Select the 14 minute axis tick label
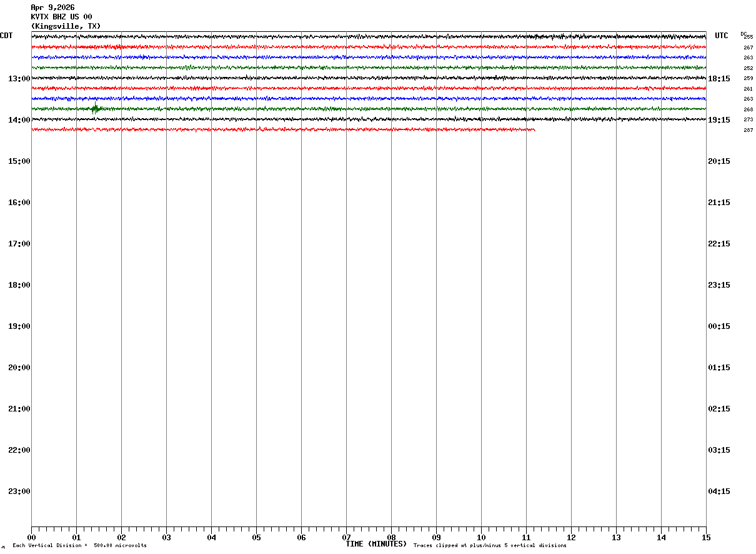This screenshot has width=756, height=554. [x=661, y=537]
